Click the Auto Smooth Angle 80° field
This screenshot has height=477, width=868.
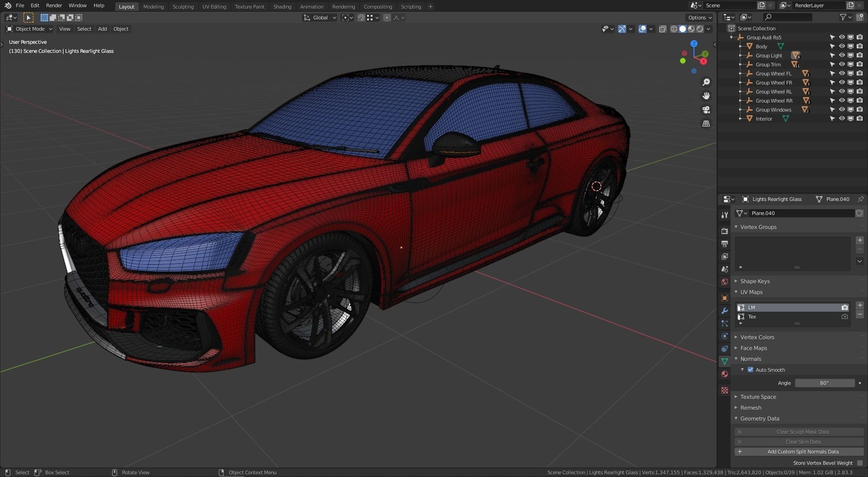click(825, 383)
